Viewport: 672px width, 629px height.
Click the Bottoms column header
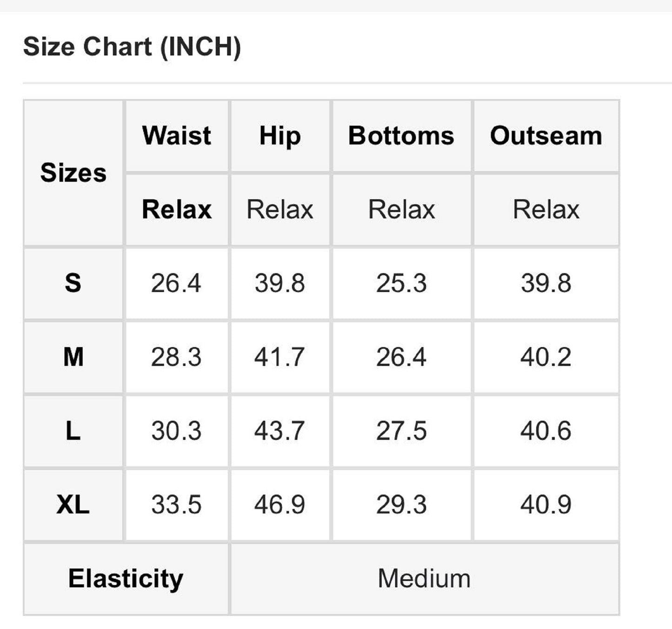point(401,136)
